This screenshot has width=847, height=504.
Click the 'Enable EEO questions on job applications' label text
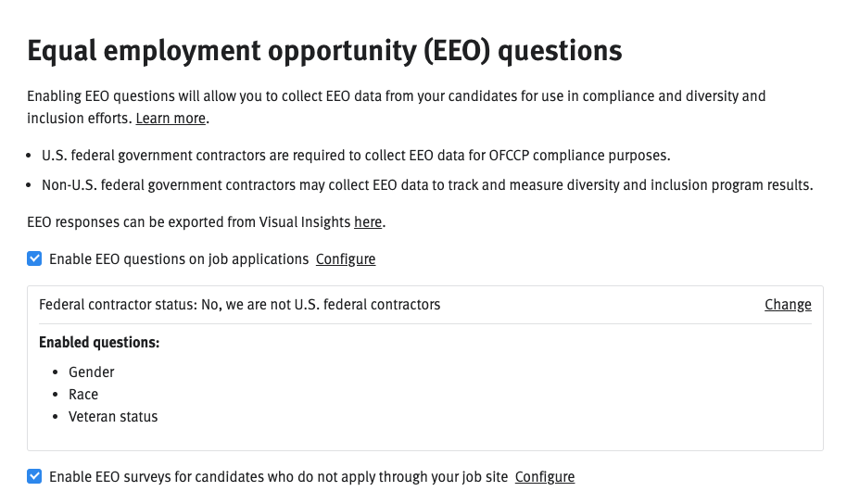click(x=178, y=259)
